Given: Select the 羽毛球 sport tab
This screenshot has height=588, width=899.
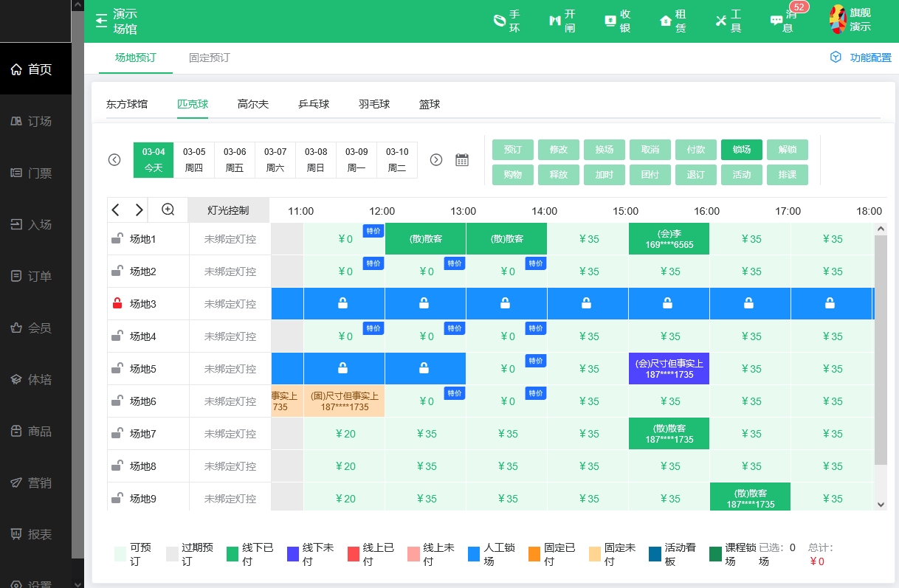Looking at the screenshot, I should click(373, 104).
